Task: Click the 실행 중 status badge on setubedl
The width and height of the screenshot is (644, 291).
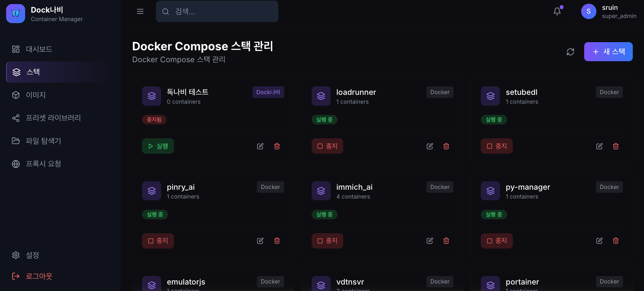Action: [494, 119]
